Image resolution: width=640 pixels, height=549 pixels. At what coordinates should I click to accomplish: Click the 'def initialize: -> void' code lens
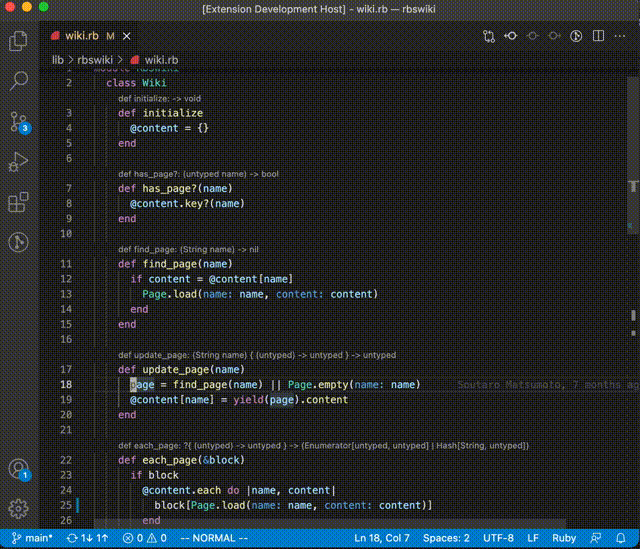159,98
